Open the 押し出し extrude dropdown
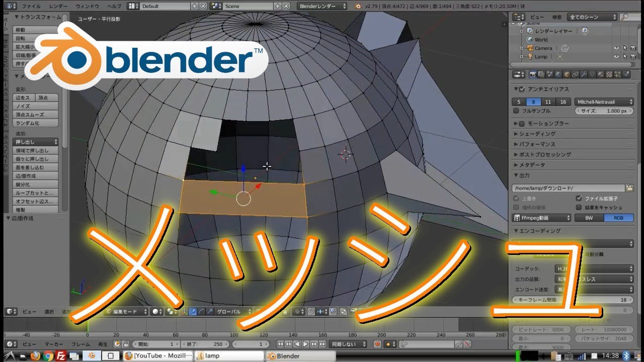Viewport: 644px width, 362px height. (36, 142)
